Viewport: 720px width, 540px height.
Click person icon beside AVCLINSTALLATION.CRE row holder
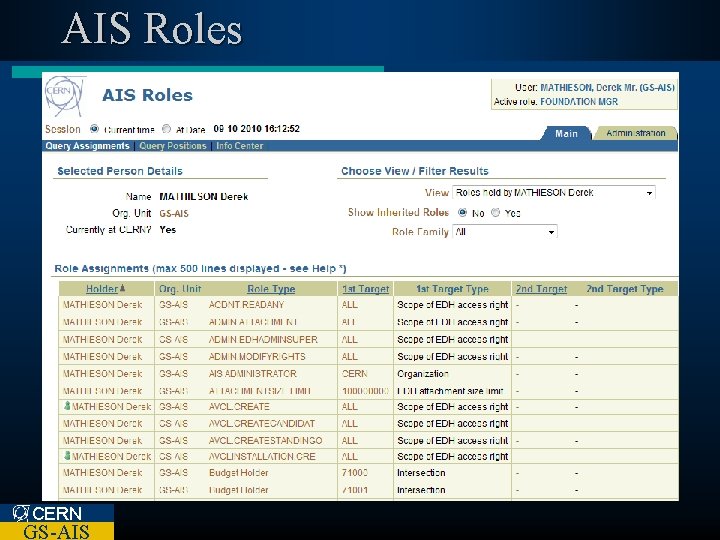[68, 456]
